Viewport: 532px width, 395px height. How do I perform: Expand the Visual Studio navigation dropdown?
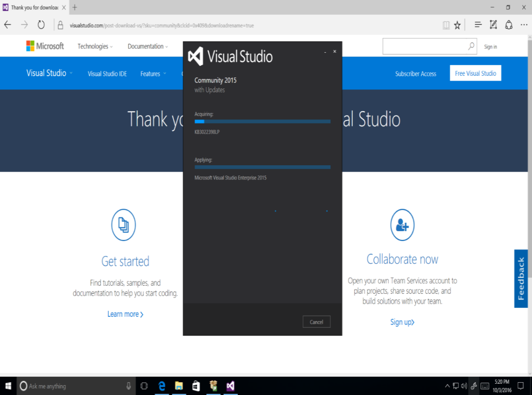[50, 73]
